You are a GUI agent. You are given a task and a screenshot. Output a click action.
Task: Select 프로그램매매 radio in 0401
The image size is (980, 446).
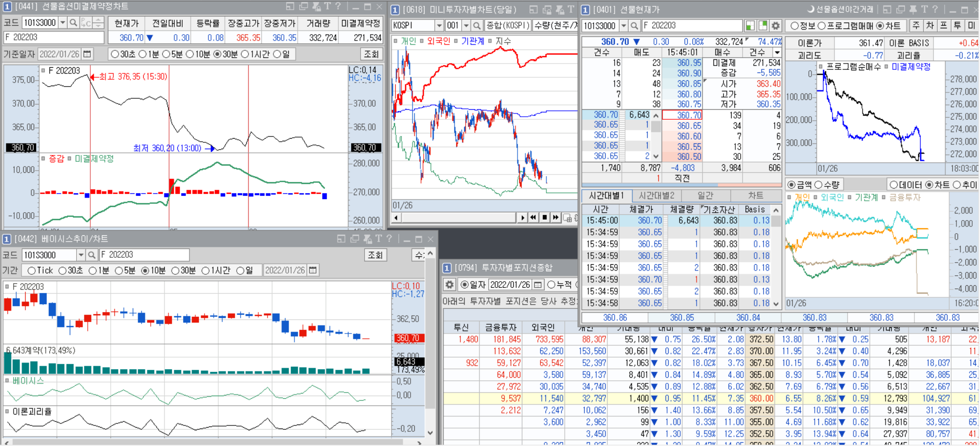(845, 25)
